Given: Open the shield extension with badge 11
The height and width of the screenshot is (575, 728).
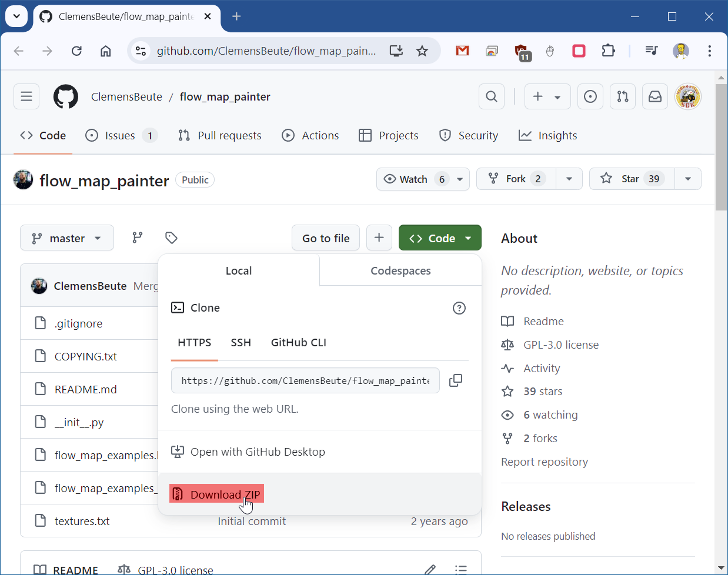Looking at the screenshot, I should [x=522, y=52].
